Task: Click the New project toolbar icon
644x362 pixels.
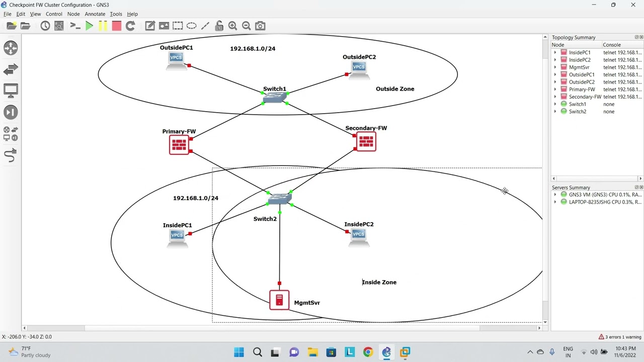Action: 11,26
